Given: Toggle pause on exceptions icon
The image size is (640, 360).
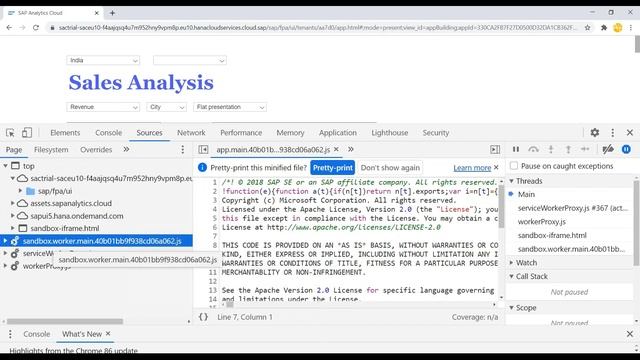Looking at the screenshot, I should tap(626, 149).
